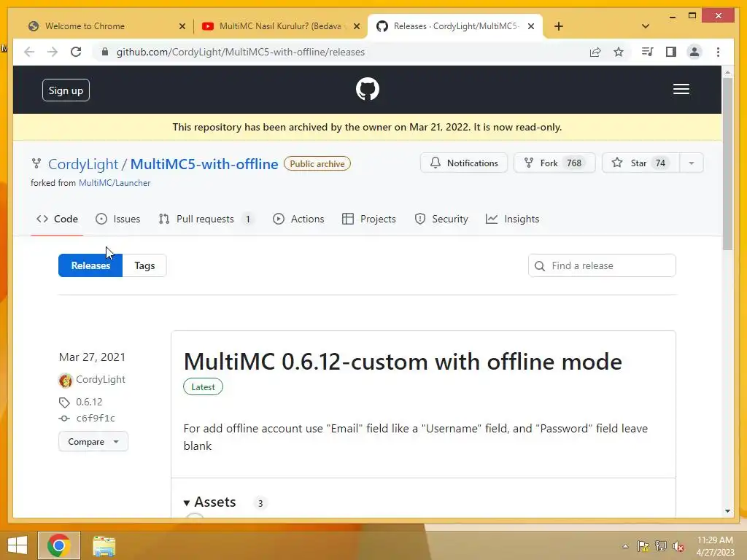The width and height of the screenshot is (747, 560).
Task: Bookmark this page with the star icon
Action: click(x=619, y=52)
